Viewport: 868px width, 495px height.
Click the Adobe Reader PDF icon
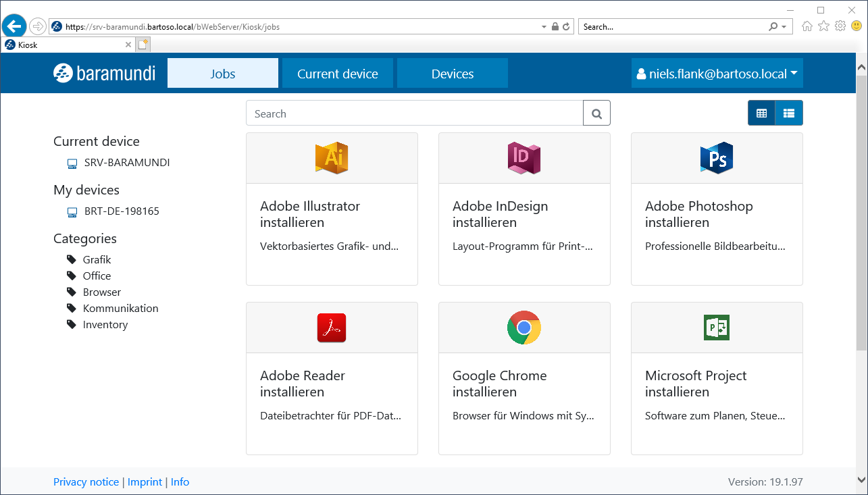coord(332,328)
